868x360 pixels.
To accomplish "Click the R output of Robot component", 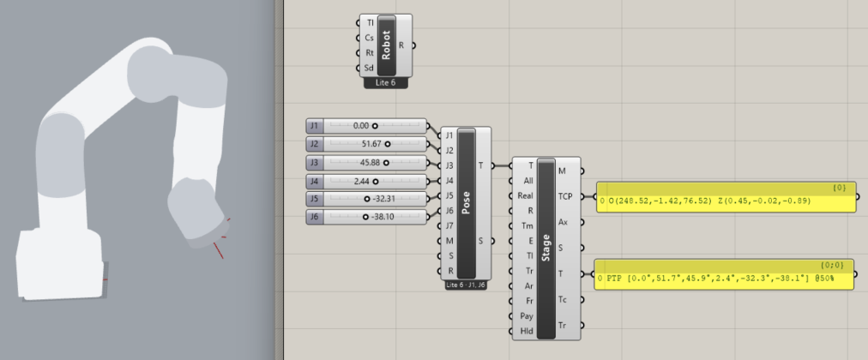I will coord(401,45).
